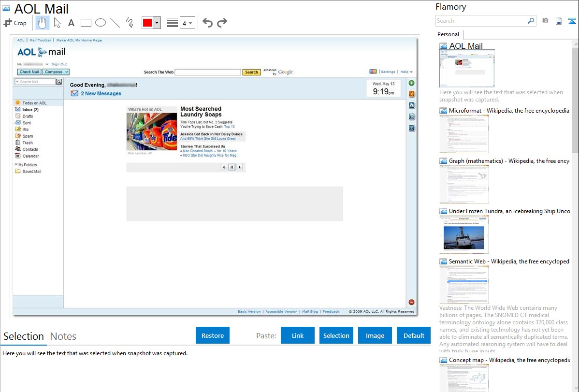Viewport: 579px width, 392px height.
Task: Click the line thickness lines icon
Action: point(173,23)
